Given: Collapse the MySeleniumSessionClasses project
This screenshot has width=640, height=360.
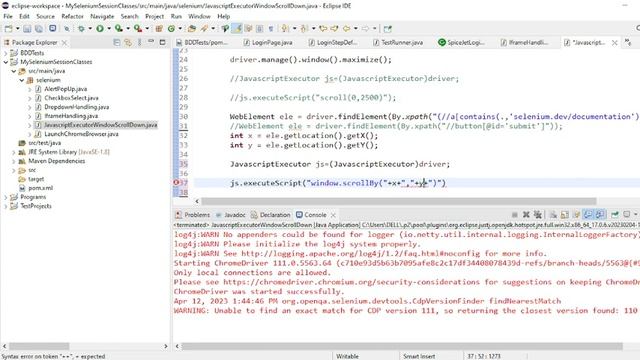Looking at the screenshot, I should 6,62.
